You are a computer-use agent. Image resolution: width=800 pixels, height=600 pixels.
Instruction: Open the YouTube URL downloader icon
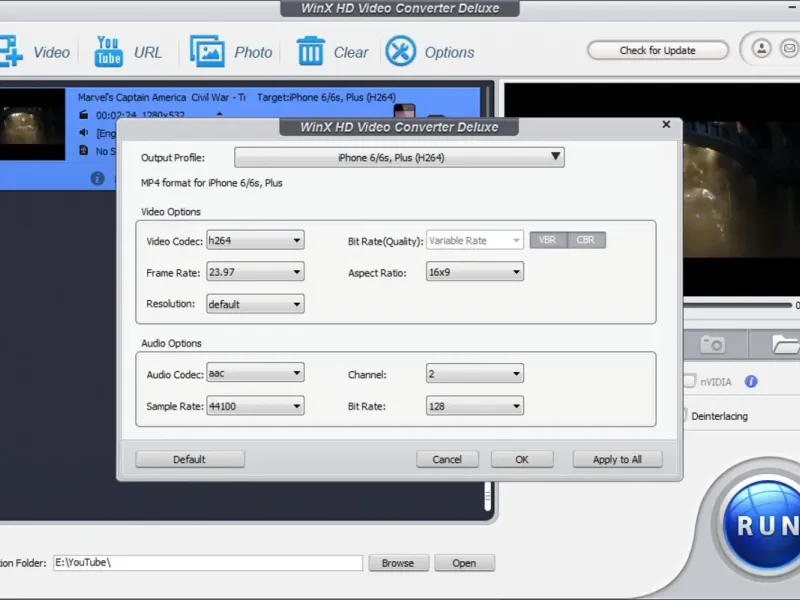(x=108, y=51)
